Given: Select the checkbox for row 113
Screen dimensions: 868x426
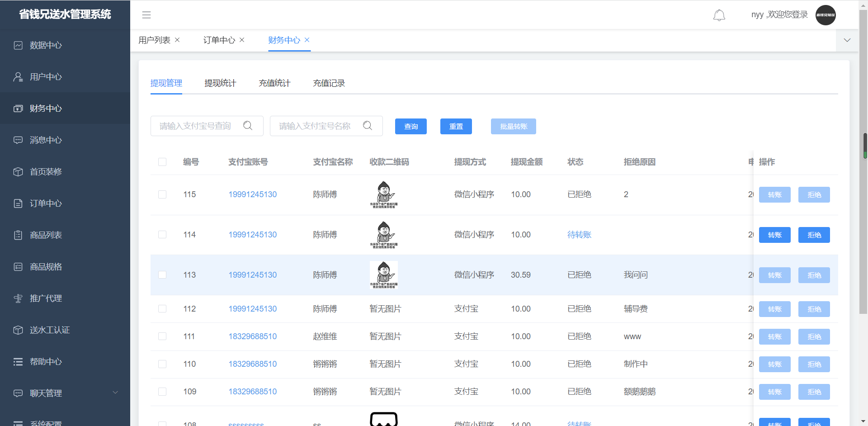Looking at the screenshot, I should click(162, 275).
